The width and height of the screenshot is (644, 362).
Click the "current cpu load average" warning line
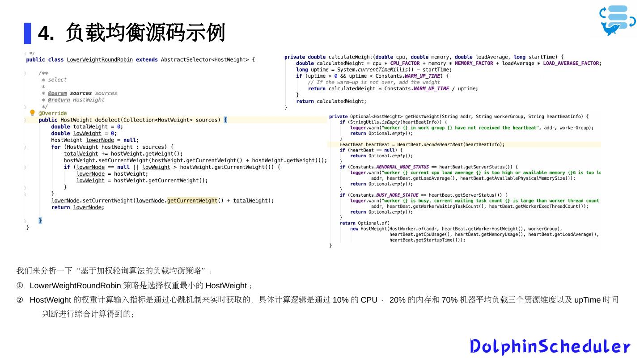475,173
